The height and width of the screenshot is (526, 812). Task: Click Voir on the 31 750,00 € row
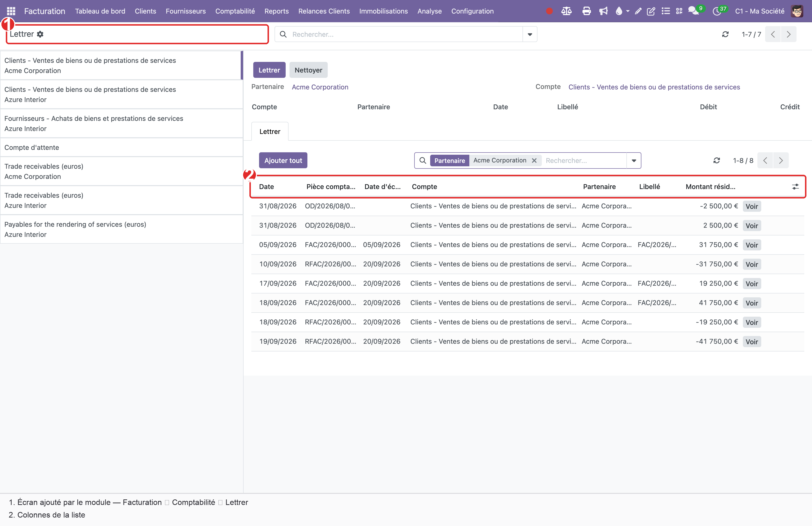click(x=752, y=245)
